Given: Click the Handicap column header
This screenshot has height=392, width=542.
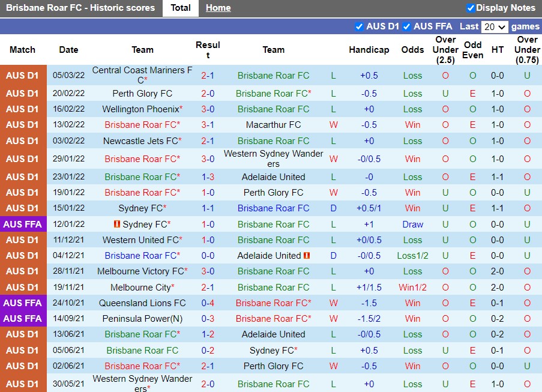Looking at the screenshot, I should point(369,50).
